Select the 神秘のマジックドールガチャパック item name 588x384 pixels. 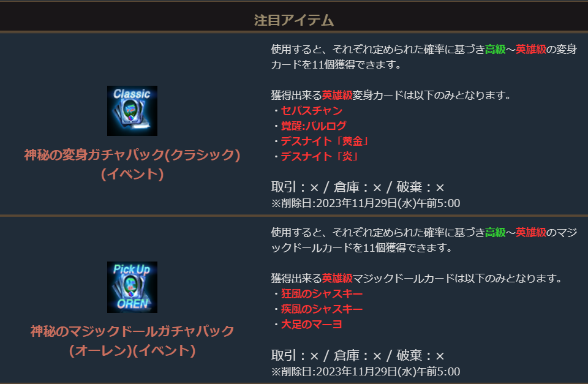pyautogui.click(x=132, y=331)
